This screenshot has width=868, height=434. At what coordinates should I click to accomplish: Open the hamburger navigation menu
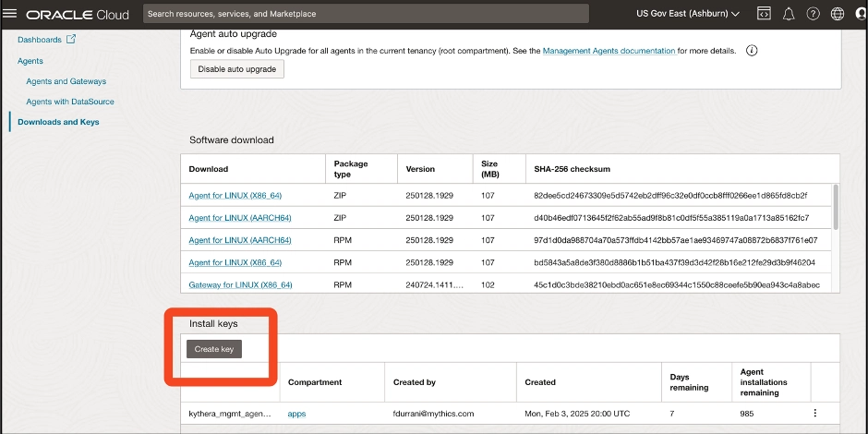coord(10,14)
